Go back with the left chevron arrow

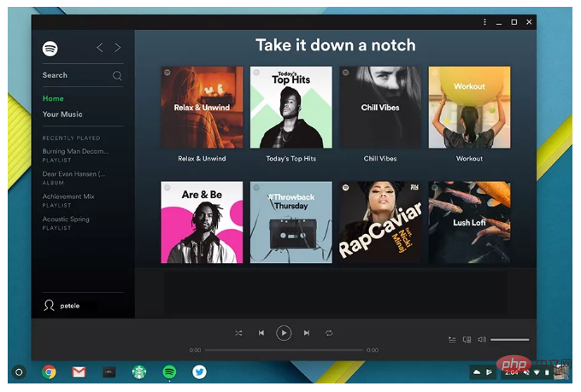point(100,48)
